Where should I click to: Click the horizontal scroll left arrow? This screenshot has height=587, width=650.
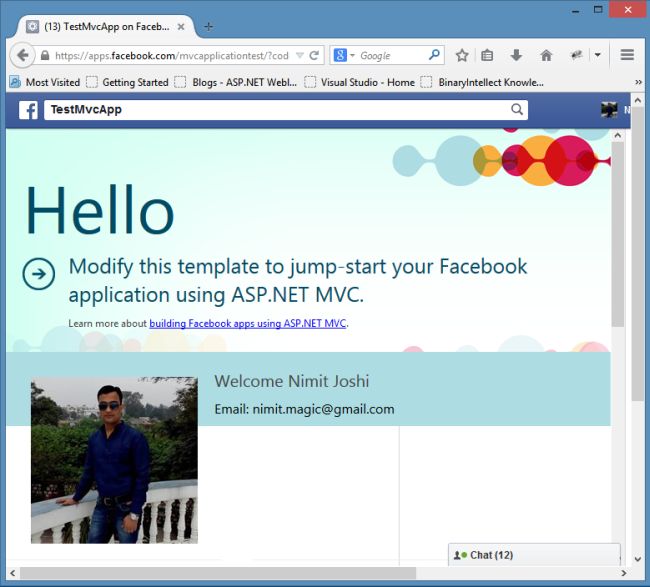click(12, 573)
